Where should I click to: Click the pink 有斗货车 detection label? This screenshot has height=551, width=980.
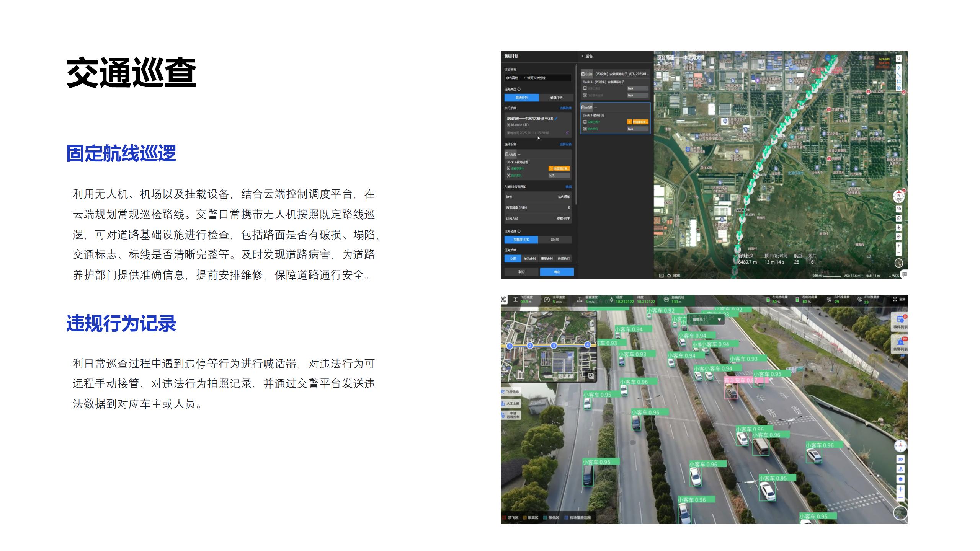click(746, 380)
